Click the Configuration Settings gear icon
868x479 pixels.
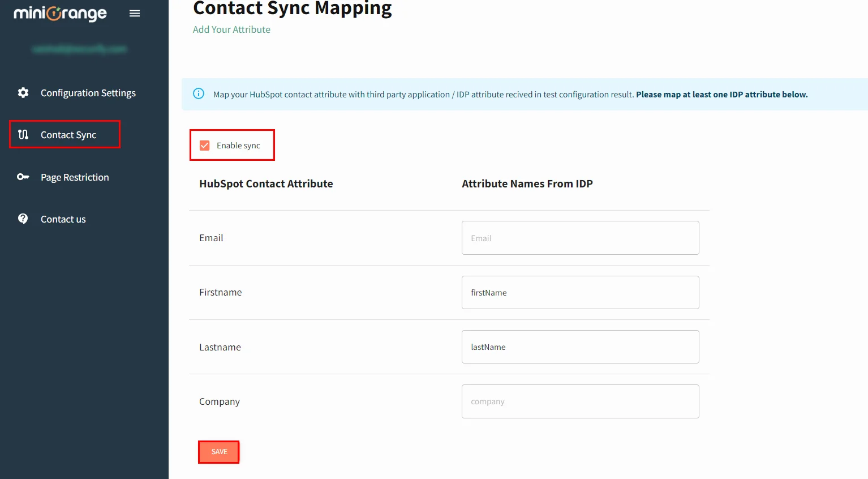pyautogui.click(x=23, y=92)
